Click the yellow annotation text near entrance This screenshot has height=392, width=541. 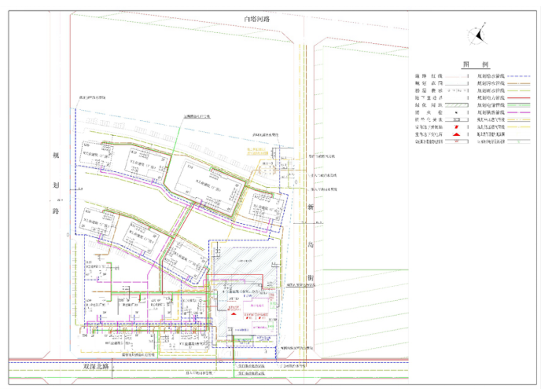pos(257,151)
